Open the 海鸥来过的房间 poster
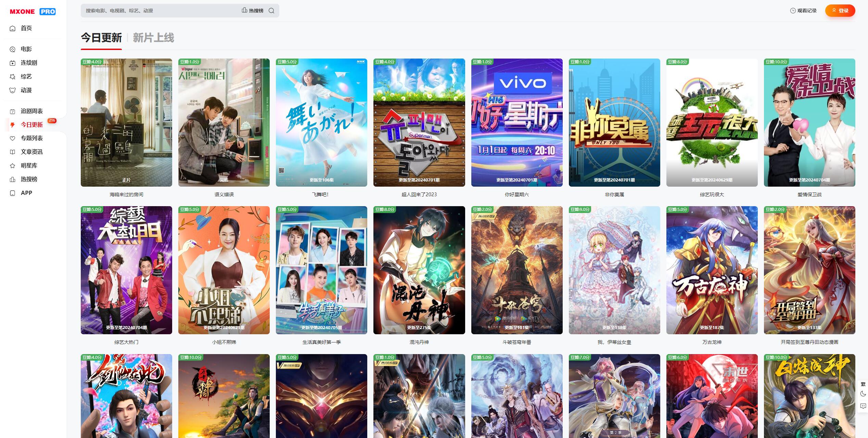Image resolution: width=868 pixels, height=438 pixels. 126,123
